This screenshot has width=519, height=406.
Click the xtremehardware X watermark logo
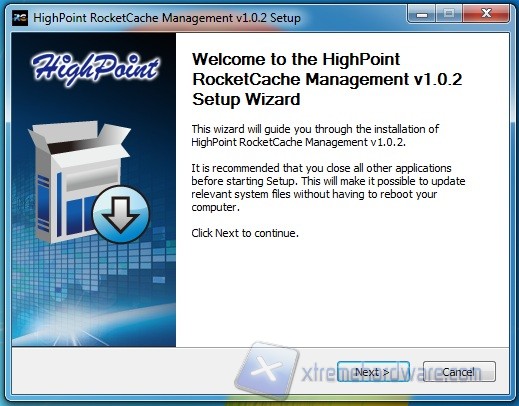coord(267,370)
